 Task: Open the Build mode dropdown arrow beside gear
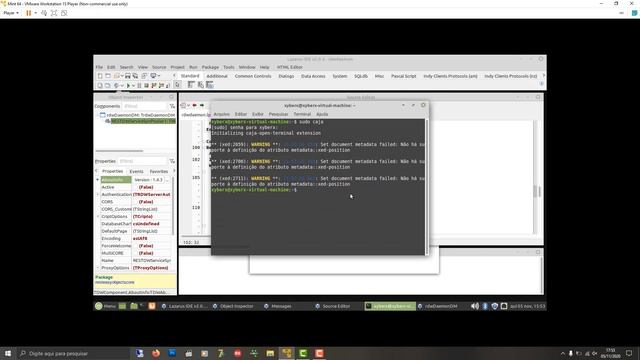tap(122, 85)
